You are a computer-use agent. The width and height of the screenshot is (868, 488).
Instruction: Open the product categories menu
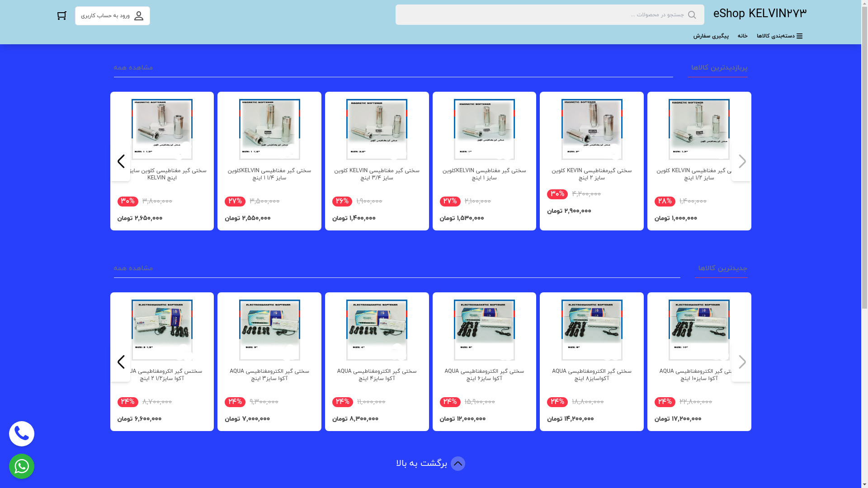point(780,36)
